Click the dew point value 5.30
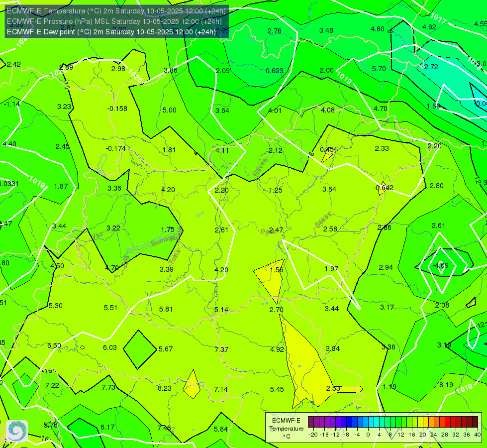The height and width of the screenshot is (448, 487). [x=56, y=306]
